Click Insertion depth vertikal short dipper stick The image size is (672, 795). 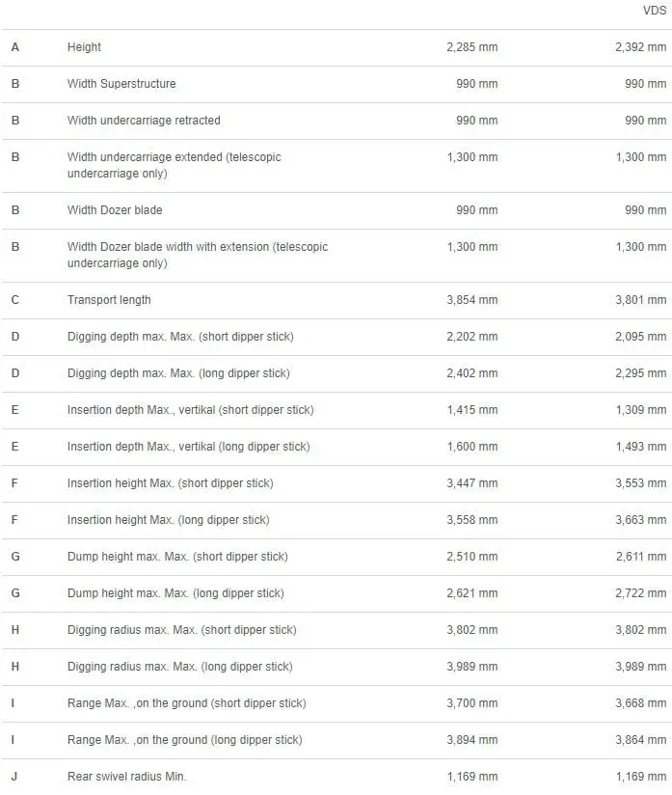[191, 410]
